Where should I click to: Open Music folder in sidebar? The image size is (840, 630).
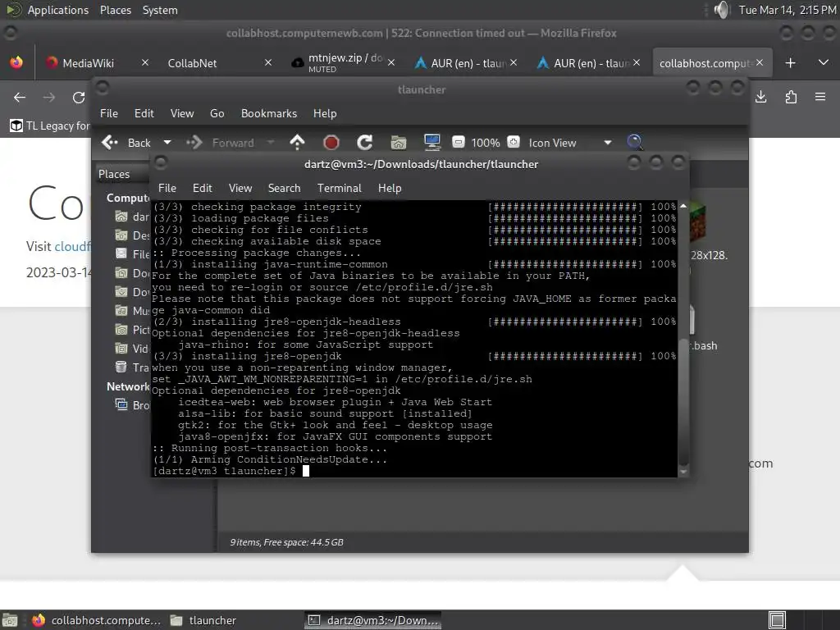click(132, 311)
